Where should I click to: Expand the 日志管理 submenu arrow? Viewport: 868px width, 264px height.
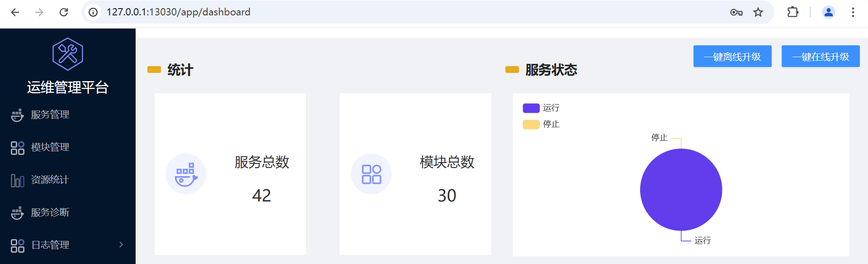pyautogui.click(x=121, y=245)
